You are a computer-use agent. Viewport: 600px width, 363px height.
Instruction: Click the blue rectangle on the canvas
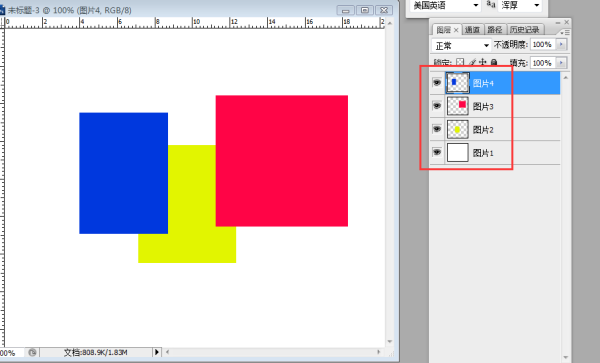click(x=123, y=173)
